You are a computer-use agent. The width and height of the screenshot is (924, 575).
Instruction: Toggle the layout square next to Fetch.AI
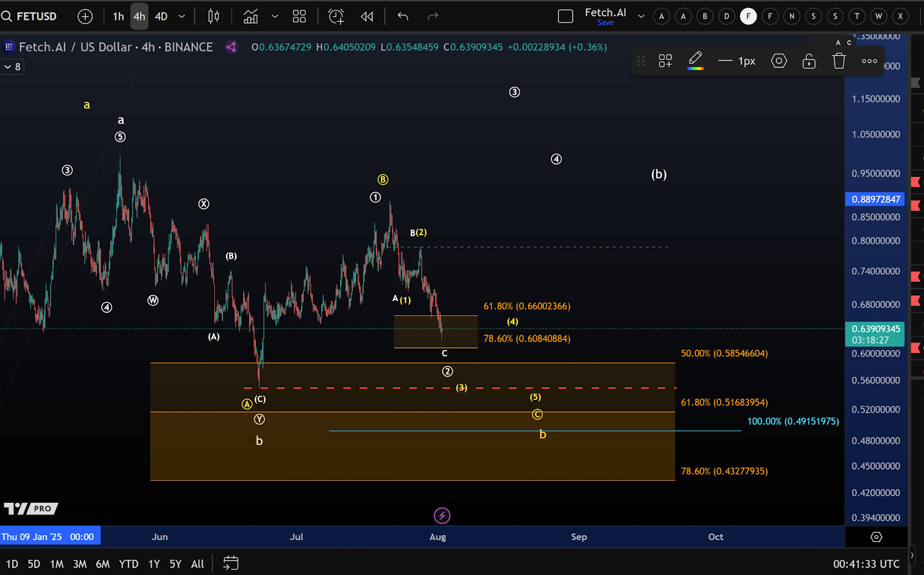point(565,16)
